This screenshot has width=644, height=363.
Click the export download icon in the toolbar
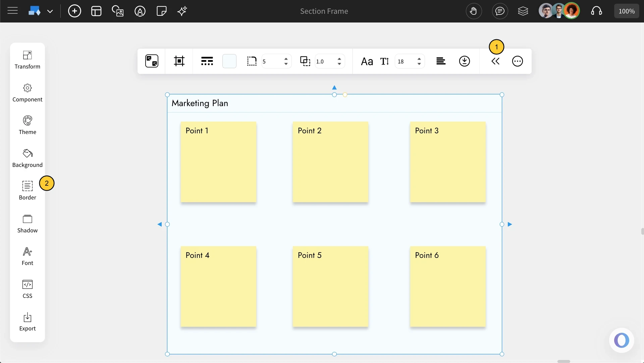464,61
